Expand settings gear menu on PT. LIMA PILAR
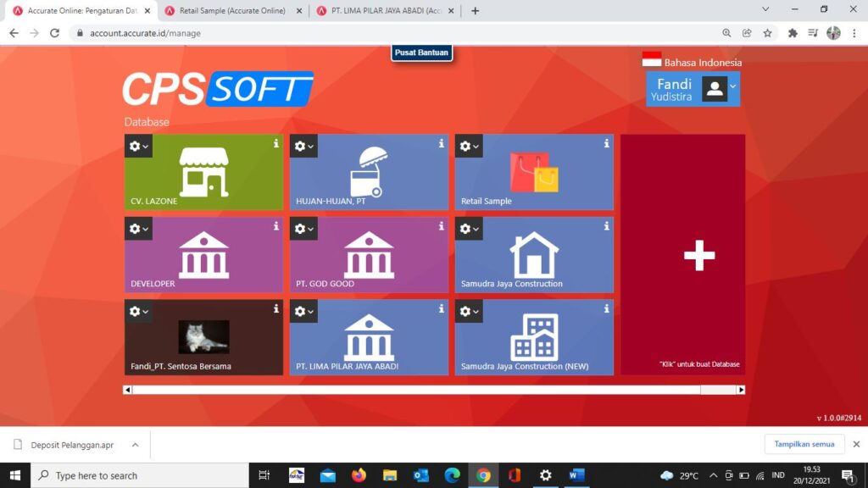Screen dimensions: 868x488 [303, 312]
